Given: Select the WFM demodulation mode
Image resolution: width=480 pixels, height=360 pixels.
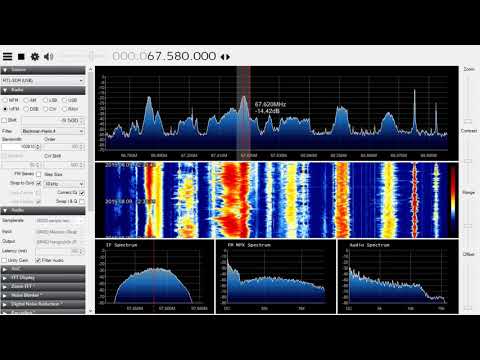Looking at the screenshot, I should pos(11,109).
